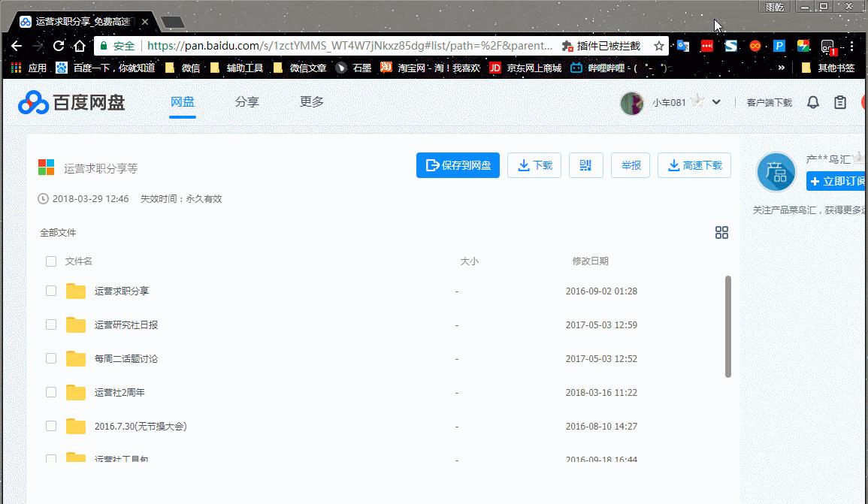Open the 运营求职分享 folder icon
The width and height of the screenshot is (868, 504).
coord(76,291)
